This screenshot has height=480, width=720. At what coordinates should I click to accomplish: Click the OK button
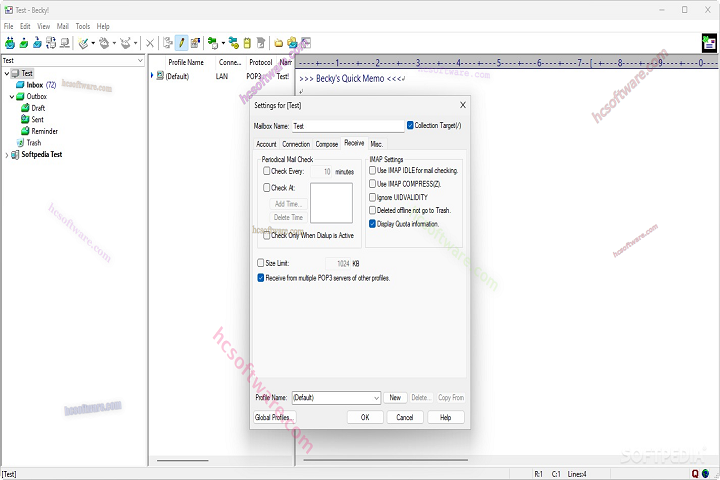(x=365, y=417)
